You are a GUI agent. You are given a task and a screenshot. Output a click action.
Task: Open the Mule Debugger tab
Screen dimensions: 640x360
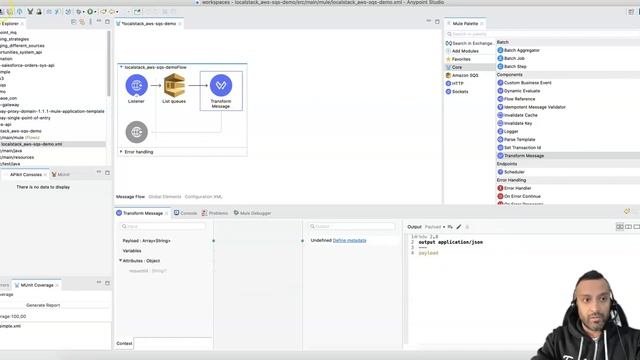252,213
